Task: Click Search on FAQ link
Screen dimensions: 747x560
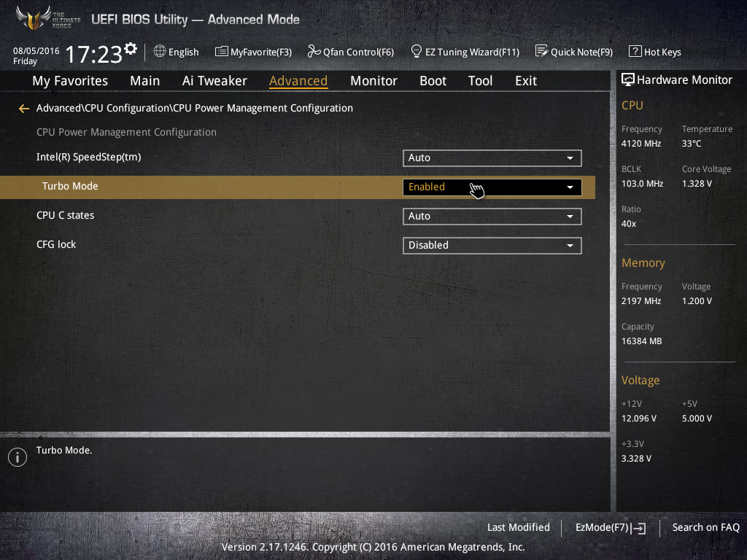Action: pos(706,528)
